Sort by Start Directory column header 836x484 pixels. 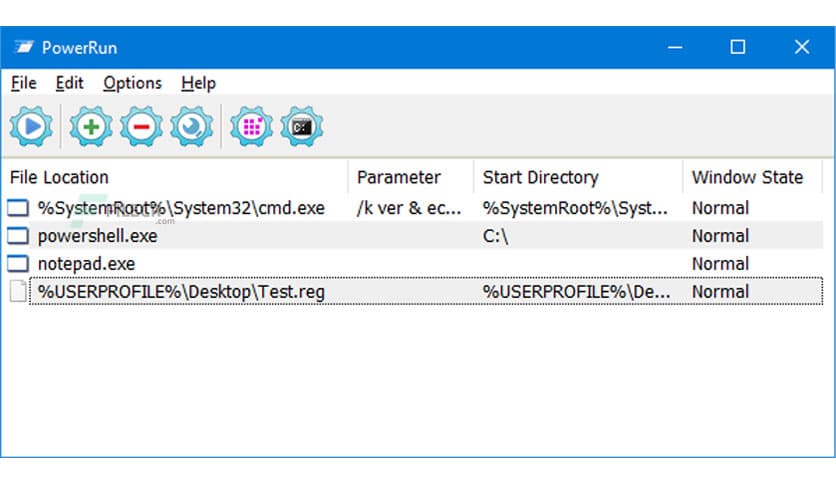(x=578, y=177)
